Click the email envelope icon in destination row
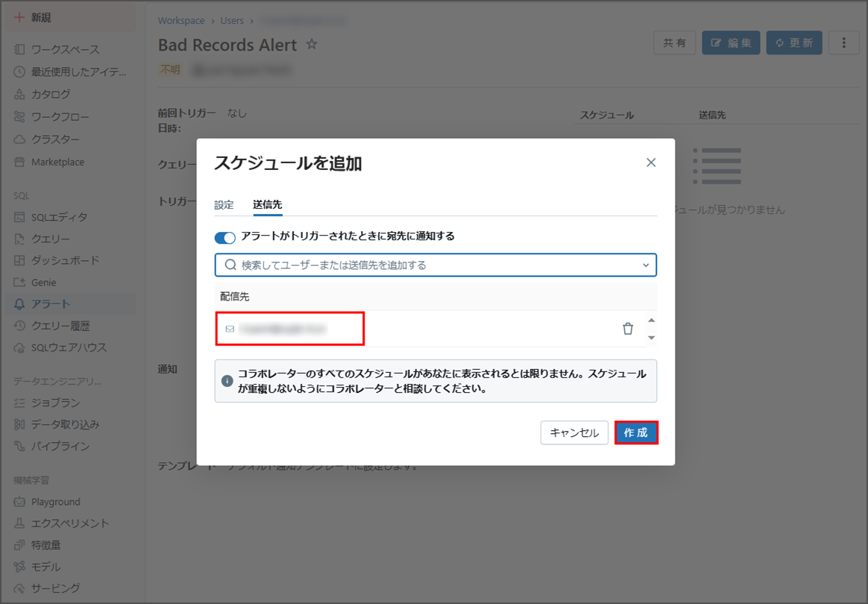Screen dimensions: 868x604 click(x=230, y=329)
